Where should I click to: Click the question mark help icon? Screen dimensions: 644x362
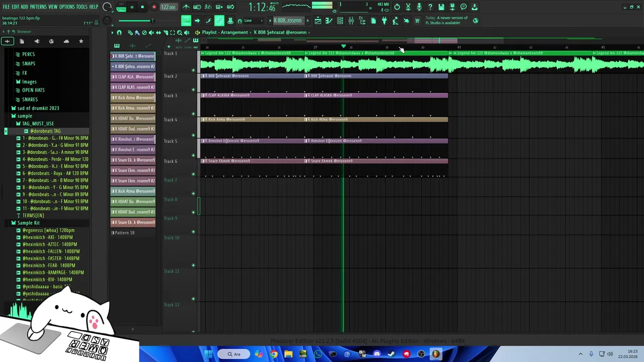click(430, 7)
